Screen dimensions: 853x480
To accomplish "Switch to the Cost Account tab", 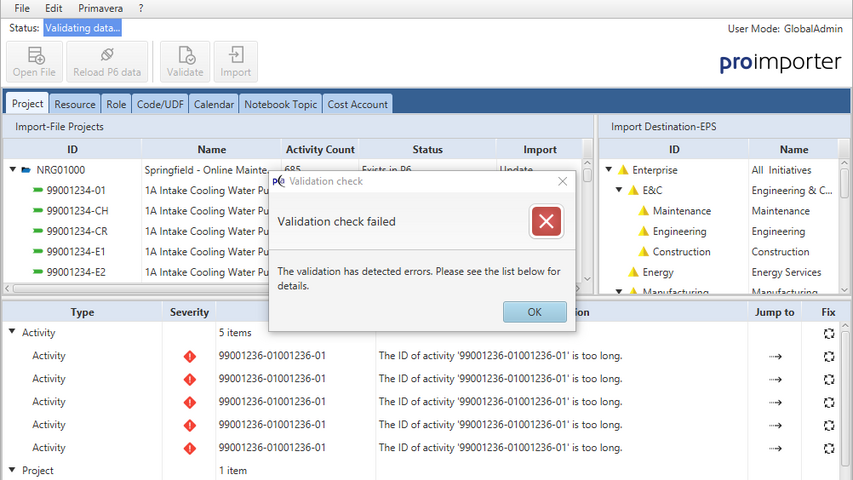I will tap(357, 104).
